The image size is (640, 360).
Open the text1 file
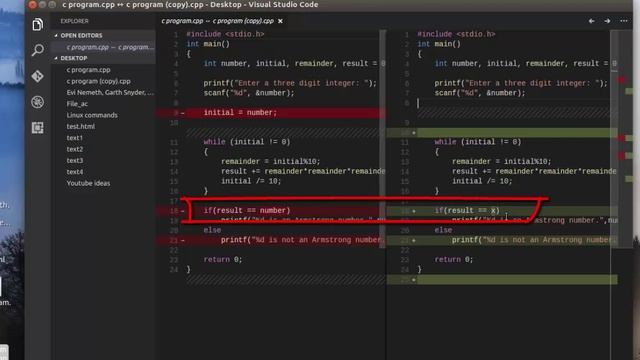pos(75,138)
